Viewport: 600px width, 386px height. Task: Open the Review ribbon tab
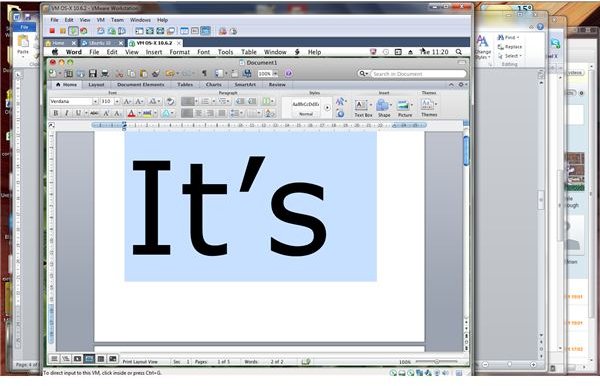[x=277, y=85]
